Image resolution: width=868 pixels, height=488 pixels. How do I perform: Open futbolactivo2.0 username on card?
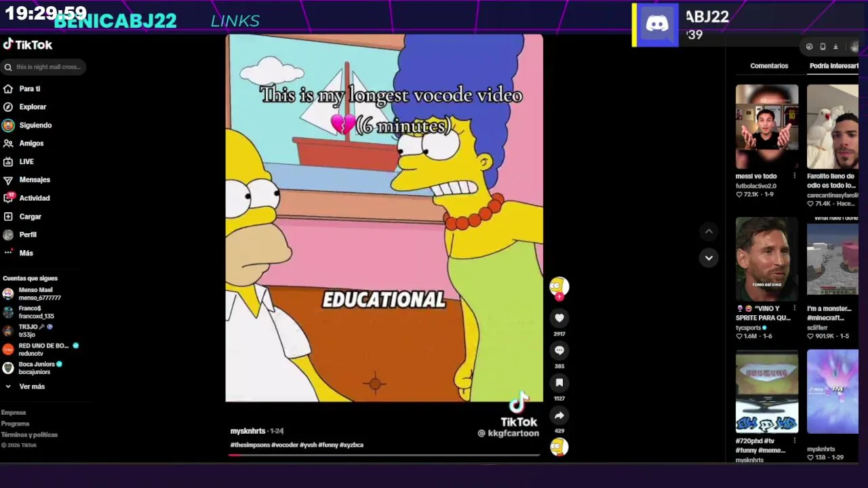click(756, 186)
